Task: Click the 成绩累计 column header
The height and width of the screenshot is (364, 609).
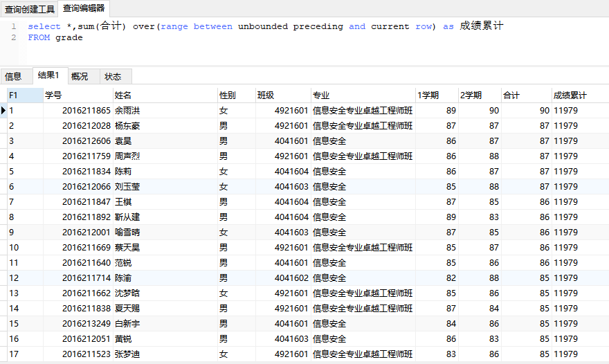Action: (580, 95)
